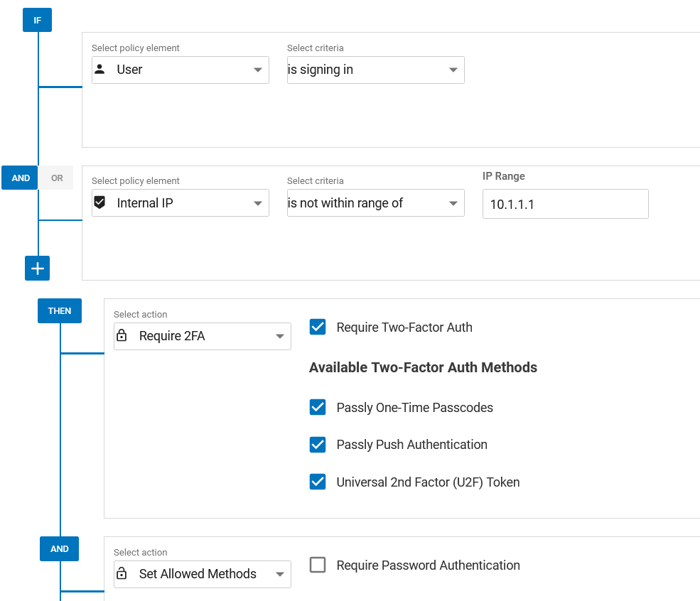The height and width of the screenshot is (601, 700).
Task: Click the lock icon beside Require 2FA
Action: pyautogui.click(x=122, y=336)
